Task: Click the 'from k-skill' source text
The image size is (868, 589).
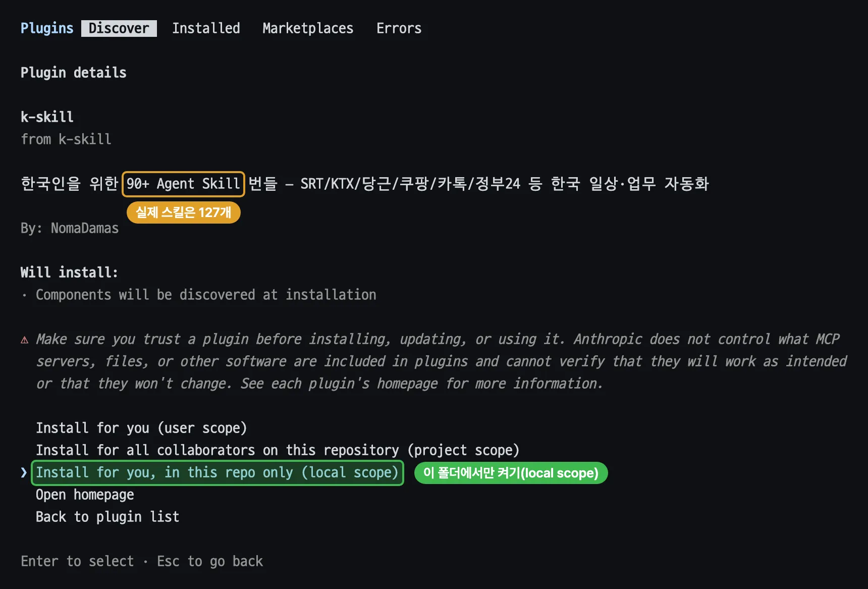Action: point(66,139)
